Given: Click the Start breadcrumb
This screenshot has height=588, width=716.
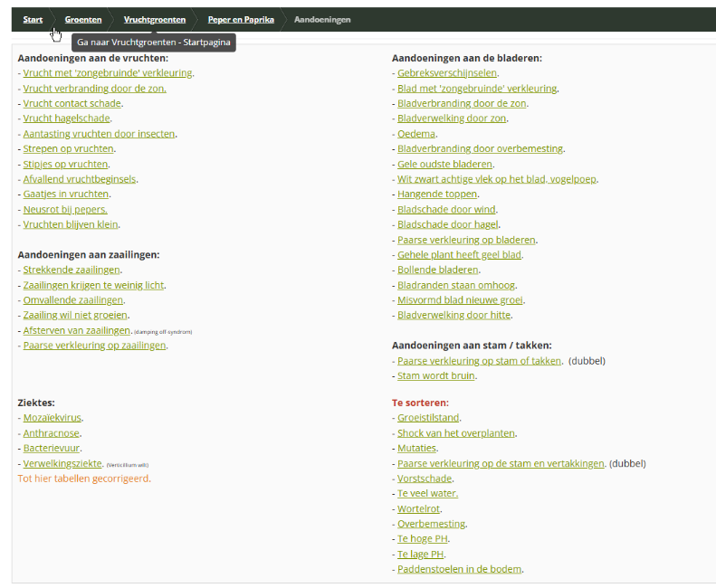Looking at the screenshot, I should [x=33, y=19].
